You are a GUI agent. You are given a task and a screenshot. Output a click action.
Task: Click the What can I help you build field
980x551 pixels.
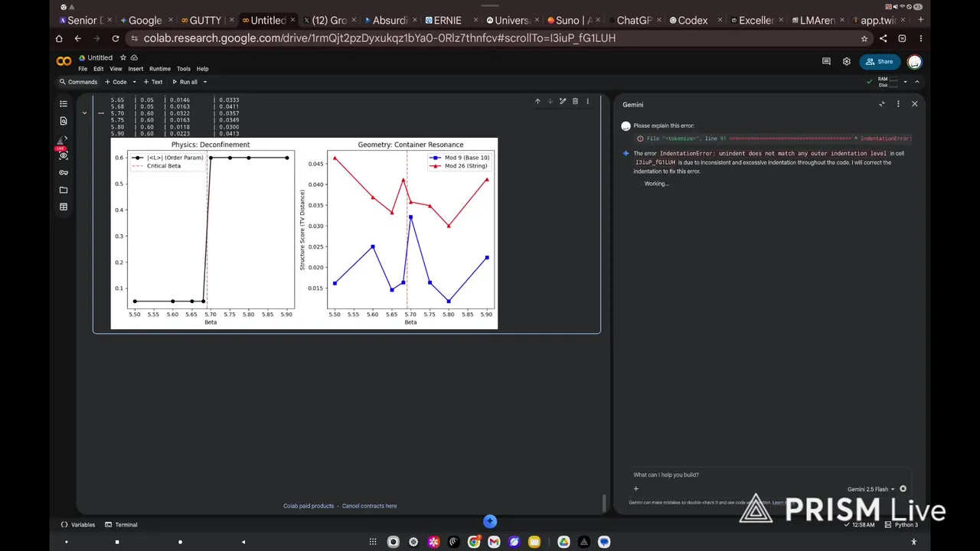769,475
